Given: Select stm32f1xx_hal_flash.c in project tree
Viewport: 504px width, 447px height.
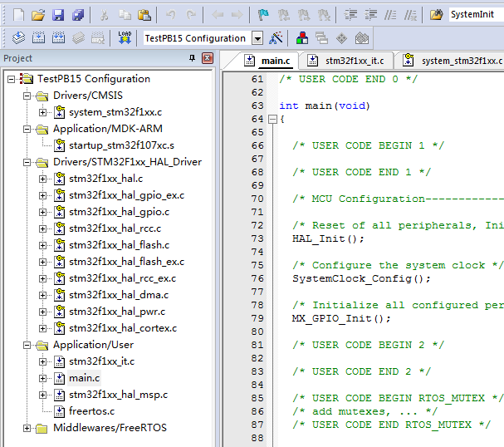Looking at the screenshot, I should (120, 245).
